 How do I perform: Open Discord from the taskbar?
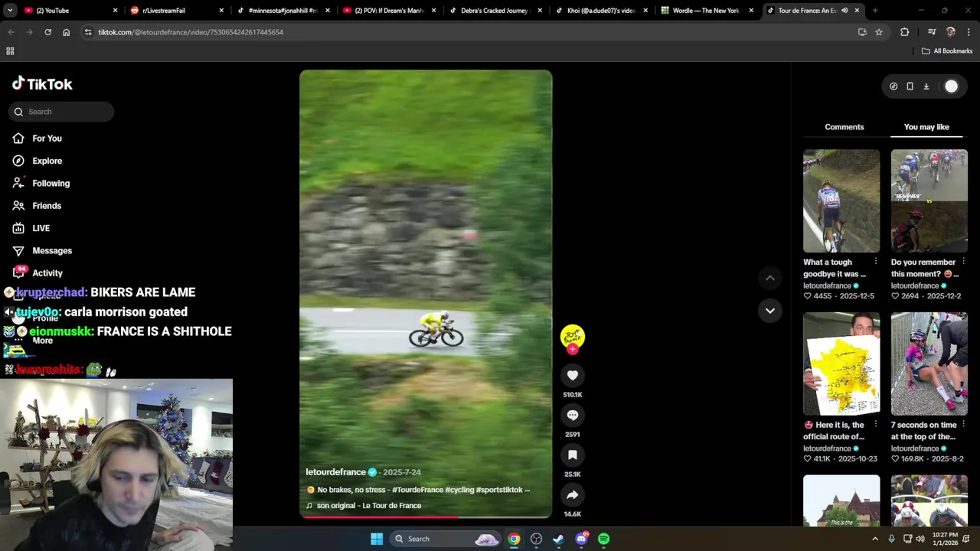(x=581, y=539)
